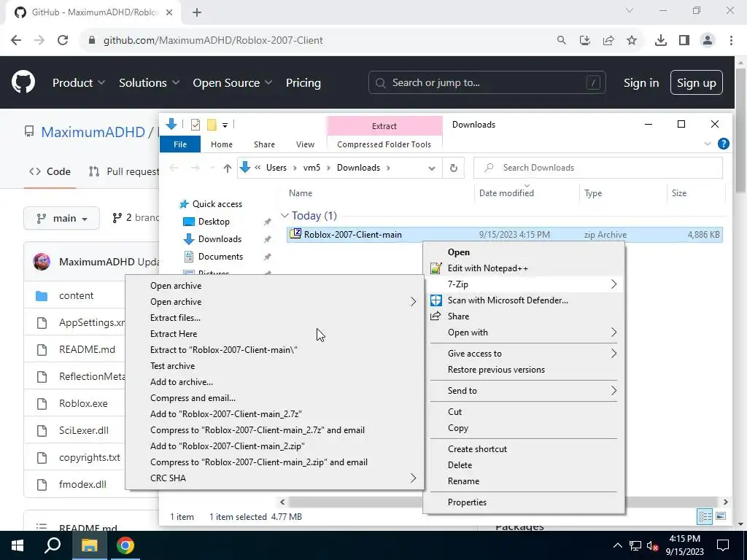Click Delete in context menu
747x560 pixels.
tap(524, 464)
